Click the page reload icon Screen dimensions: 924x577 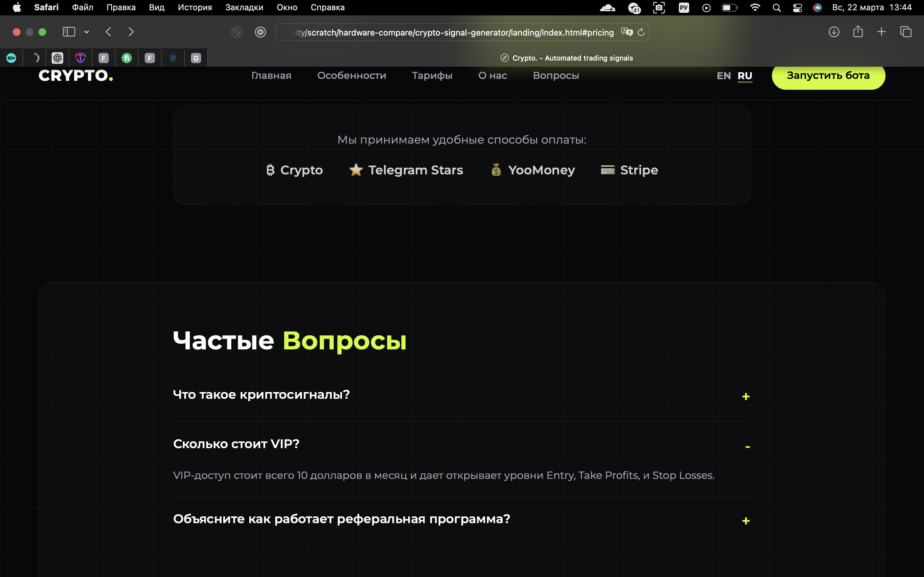tap(641, 32)
